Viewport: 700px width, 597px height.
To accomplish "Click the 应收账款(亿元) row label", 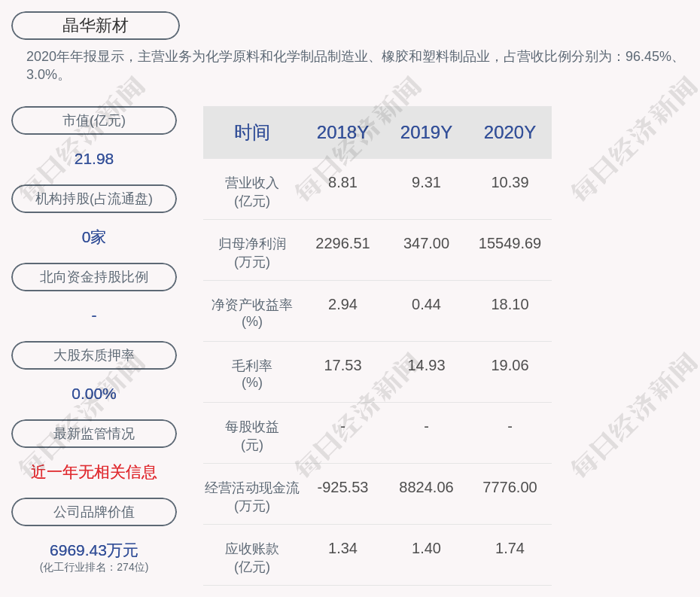I will (x=252, y=558).
